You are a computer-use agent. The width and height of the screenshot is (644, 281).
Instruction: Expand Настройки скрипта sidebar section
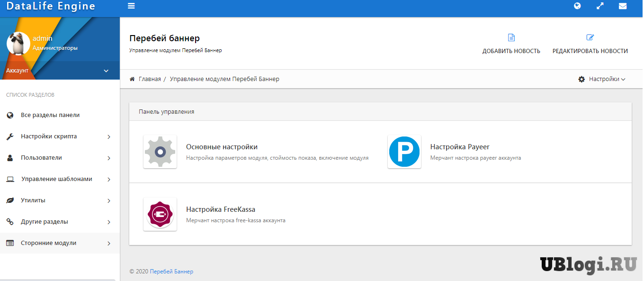pos(59,136)
